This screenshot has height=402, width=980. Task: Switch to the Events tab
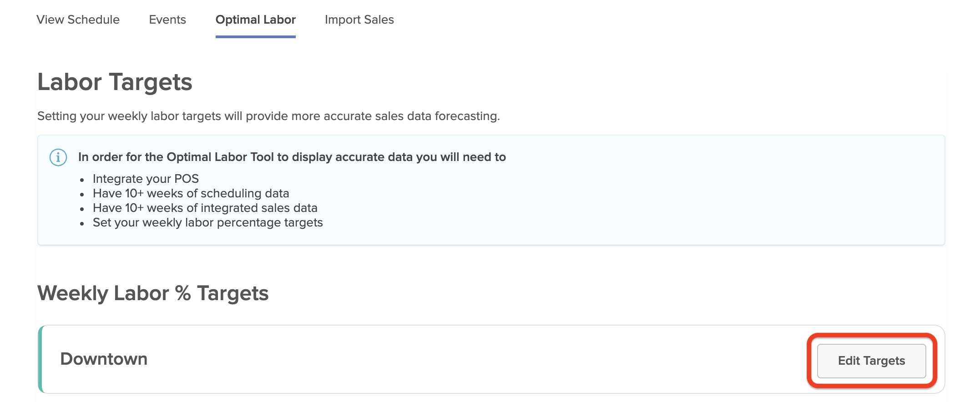(167, 20)
